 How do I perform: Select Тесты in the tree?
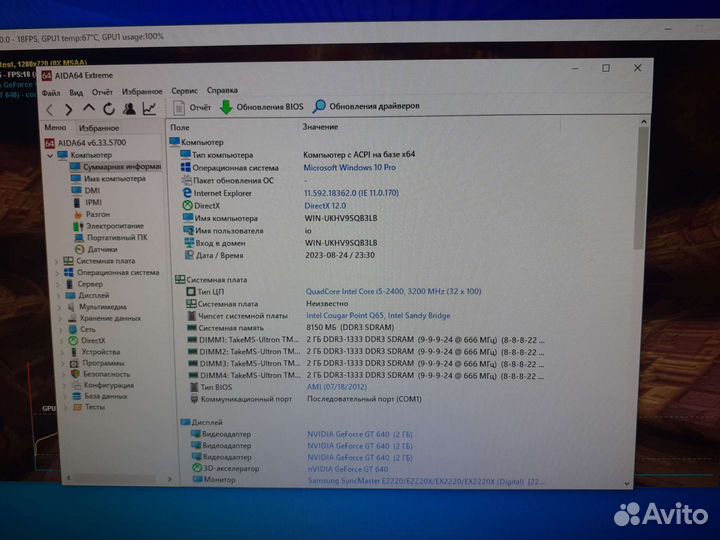(x=89, y=407)
